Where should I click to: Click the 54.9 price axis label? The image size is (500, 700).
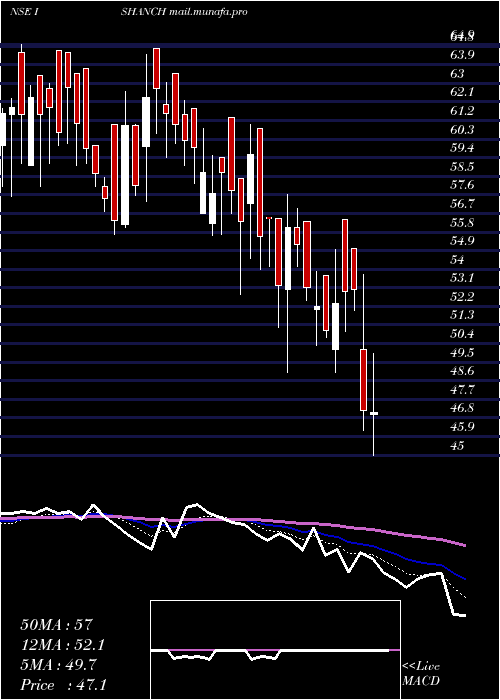click(x=462, y=241)
